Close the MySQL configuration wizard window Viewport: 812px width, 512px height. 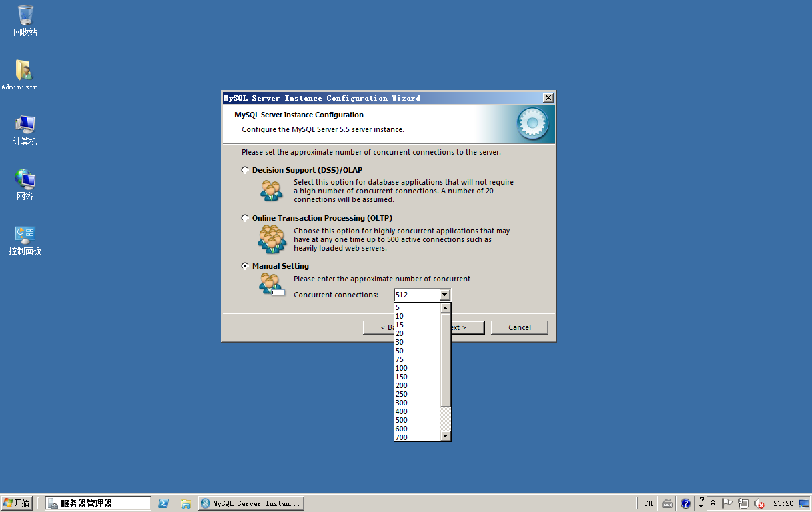pos(548,98)
